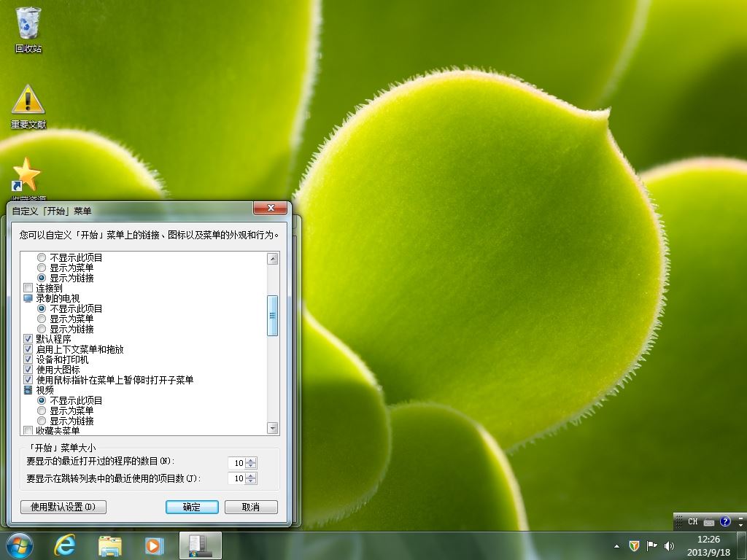Open Windows Media Player taskbar icon

[153, 546]
